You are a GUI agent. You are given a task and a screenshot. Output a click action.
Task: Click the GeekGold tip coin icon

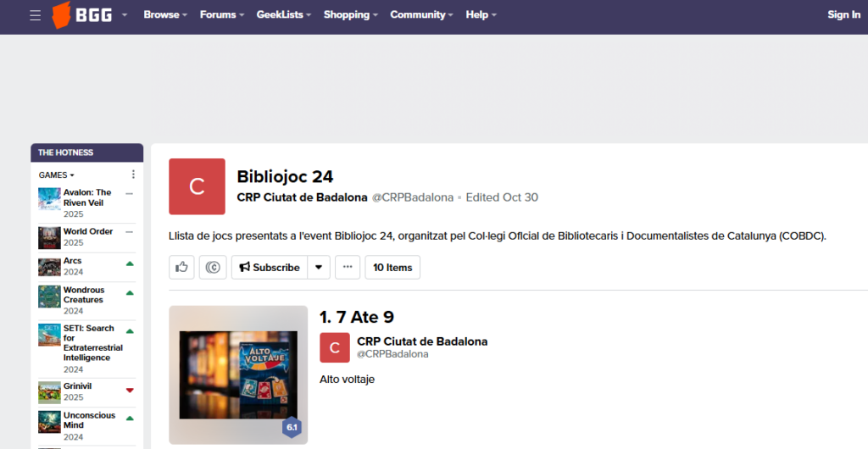[213, 267]
